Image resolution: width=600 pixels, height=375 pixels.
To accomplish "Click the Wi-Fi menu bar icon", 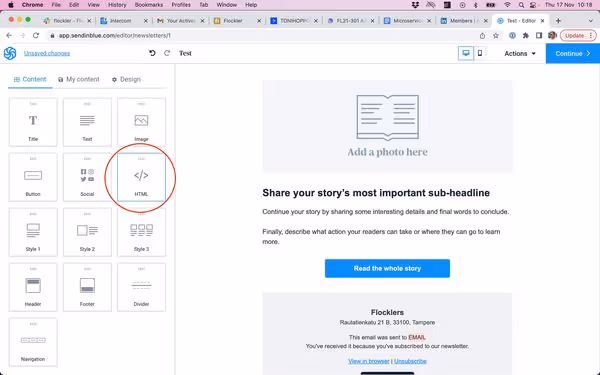I will pyautogui.click(x=508, y=5).
